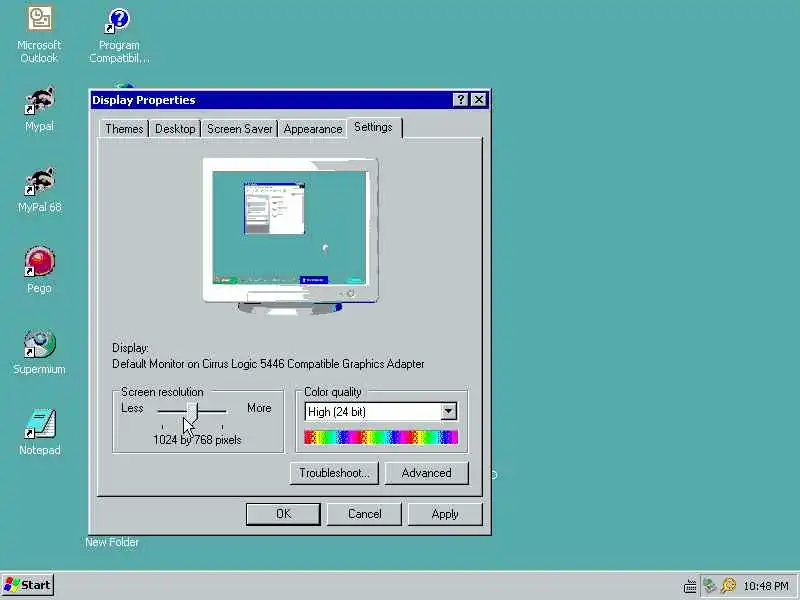This screenshot has width=800, height=600.
Task: Click the help question mark title button
Action: point(460,99)
